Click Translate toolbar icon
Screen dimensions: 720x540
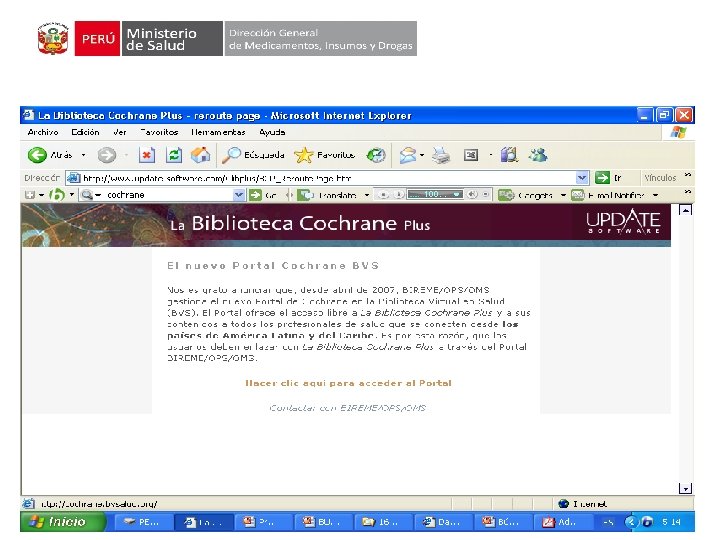[304, 195]
